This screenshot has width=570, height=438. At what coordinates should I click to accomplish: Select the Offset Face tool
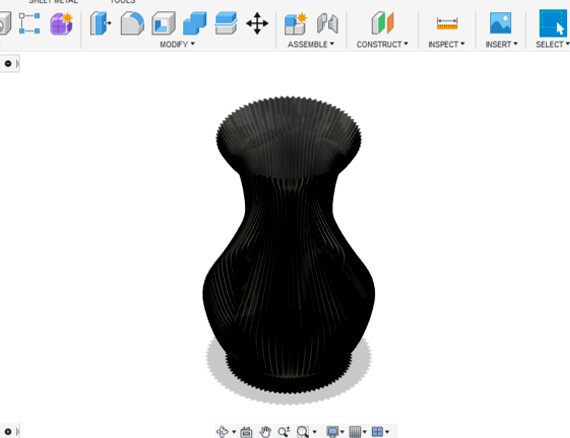(226, 23)
